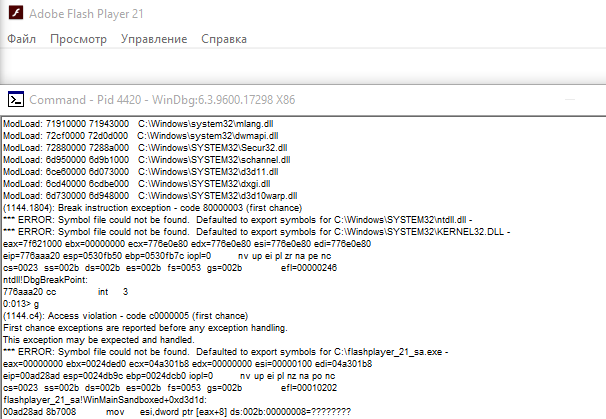Click the efl=00010202 flags value
This screenshot has height=419, width=606.
[x=309, y=388]
